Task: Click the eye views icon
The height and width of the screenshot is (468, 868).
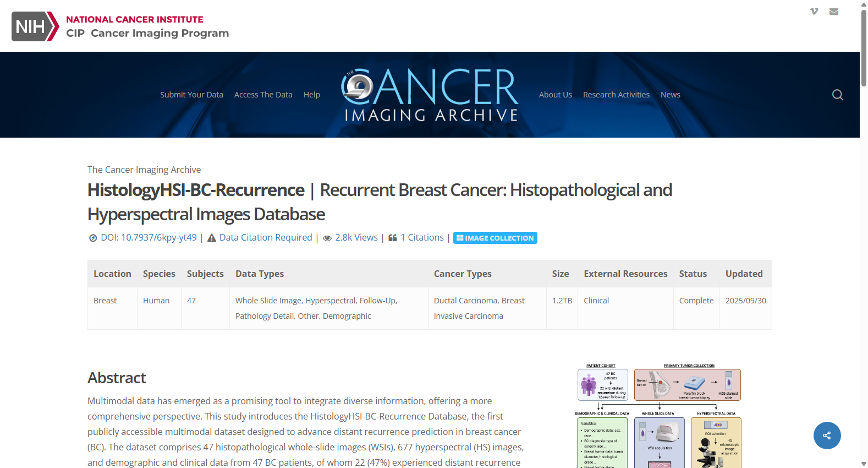Action: tap(327, 238)
